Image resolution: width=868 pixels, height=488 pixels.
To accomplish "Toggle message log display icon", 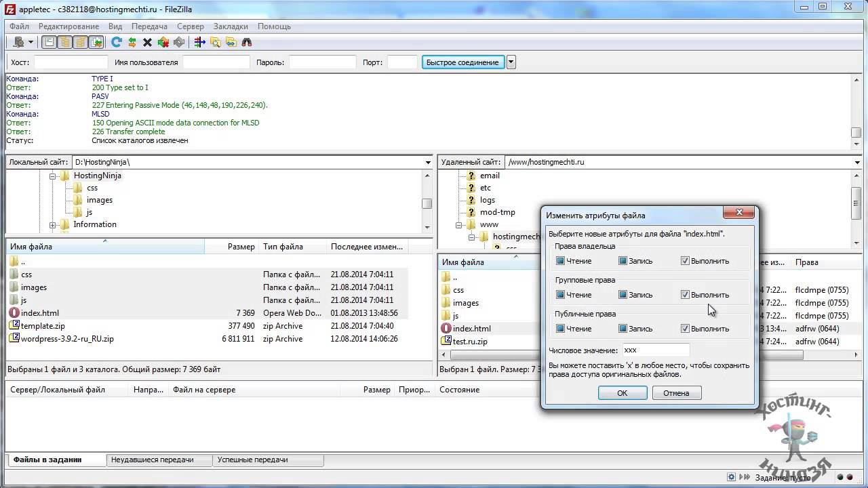I will click(x=50, y=42).
